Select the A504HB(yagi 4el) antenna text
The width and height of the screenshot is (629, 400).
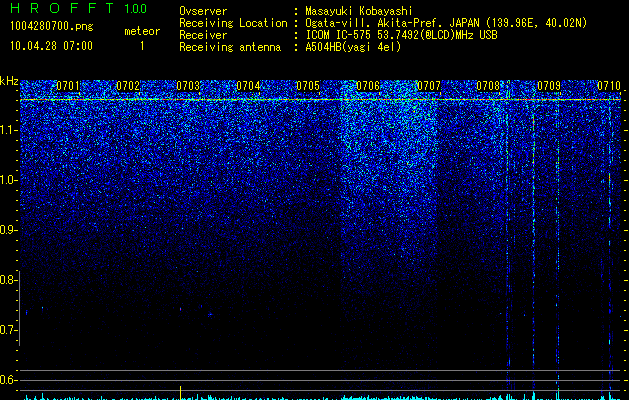tap(353, 47)
